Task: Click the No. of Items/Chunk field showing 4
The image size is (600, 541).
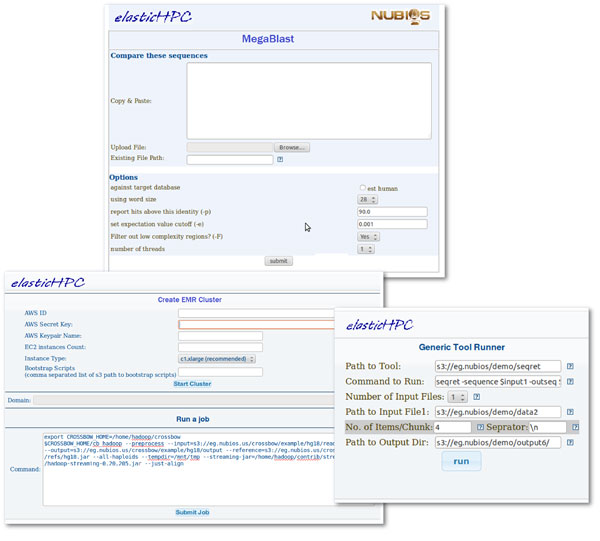Action: tap(452, 427)
